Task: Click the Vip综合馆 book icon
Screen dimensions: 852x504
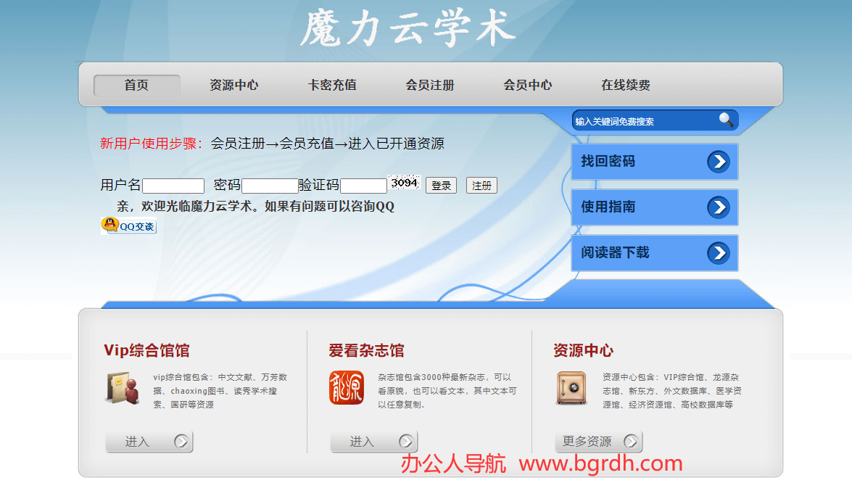Action: pos(123,388)
